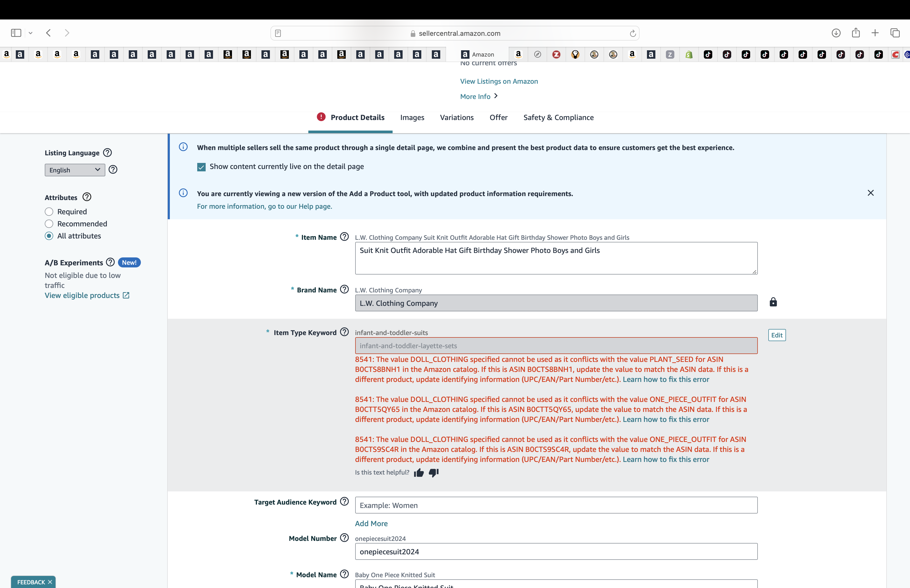
Task: Show the tab overview
Action: tap(895, 33)
